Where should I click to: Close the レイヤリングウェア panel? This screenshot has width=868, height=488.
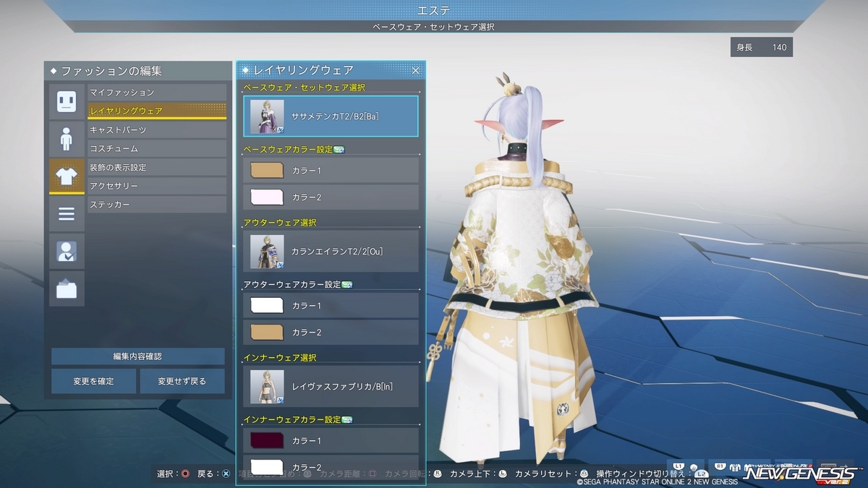pyautogui.click(x=416, y=70)
